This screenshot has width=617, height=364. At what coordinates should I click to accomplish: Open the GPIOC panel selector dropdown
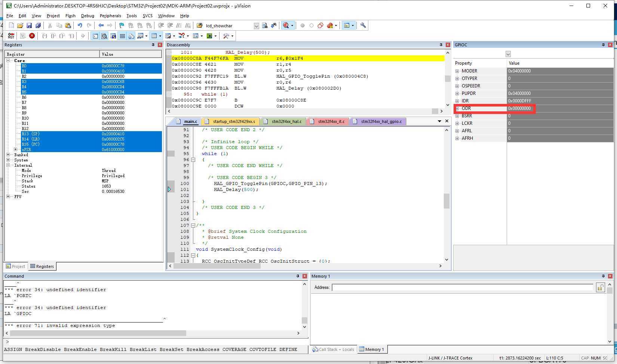[508, 54]
